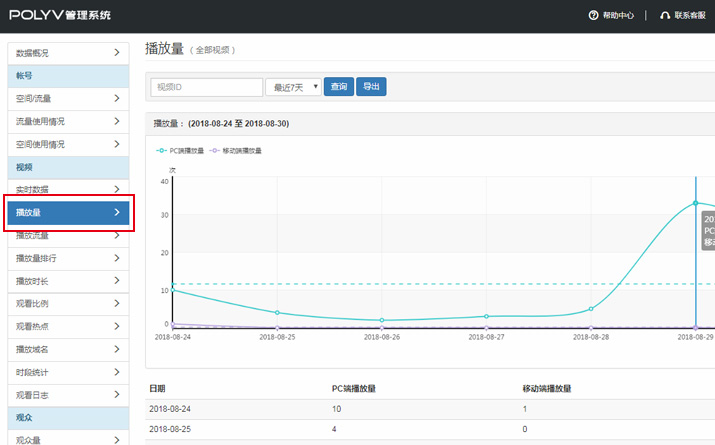Select 观看日志 sidebar entry
Screen dimensions: 715x445
click(x=68, y=395)
